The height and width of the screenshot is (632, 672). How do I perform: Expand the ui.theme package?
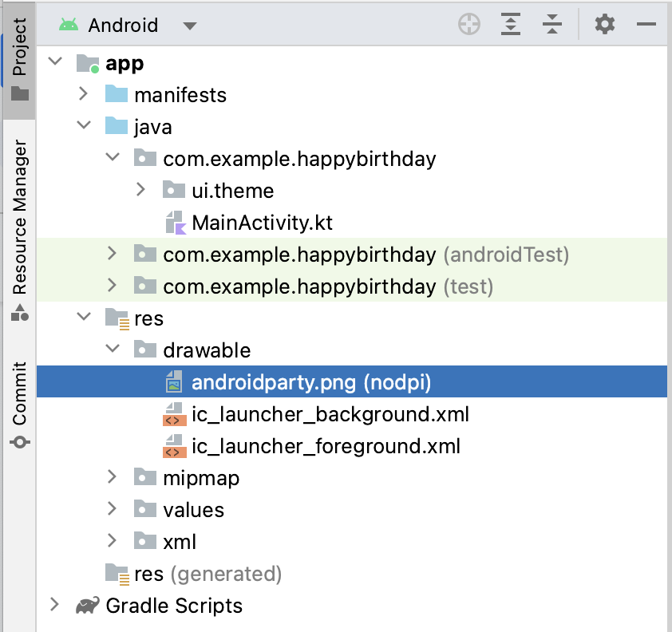click(x=140, y=191)
